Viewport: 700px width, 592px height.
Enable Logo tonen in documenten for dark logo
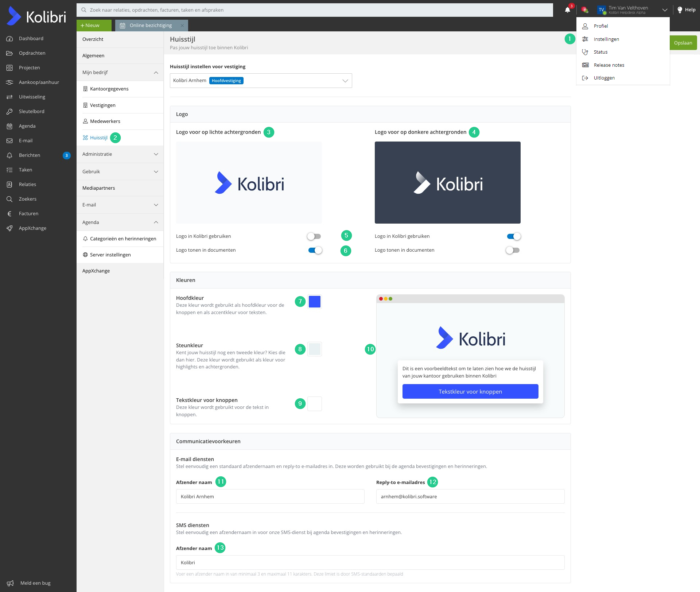pyautogui.click(x=513, y=250)
